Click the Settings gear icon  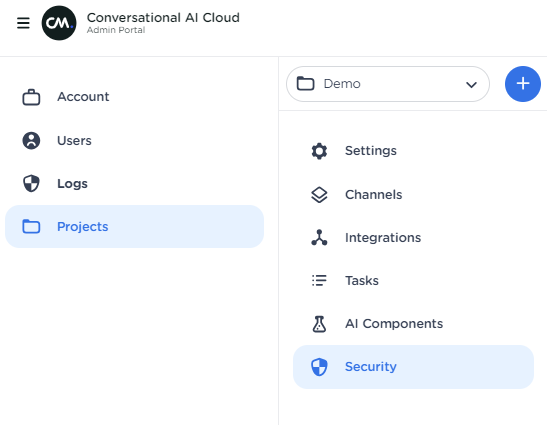(319, 151)
